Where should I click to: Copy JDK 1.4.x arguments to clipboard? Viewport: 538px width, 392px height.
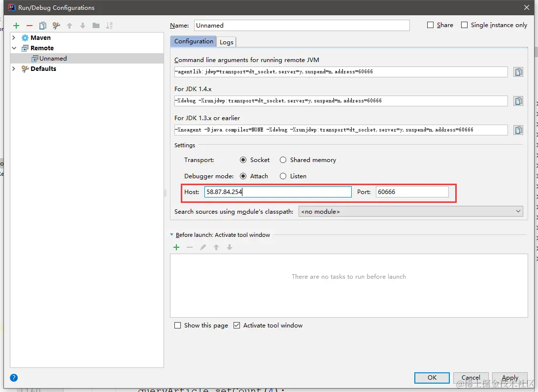pyautogui.click(x=518, y=101)
